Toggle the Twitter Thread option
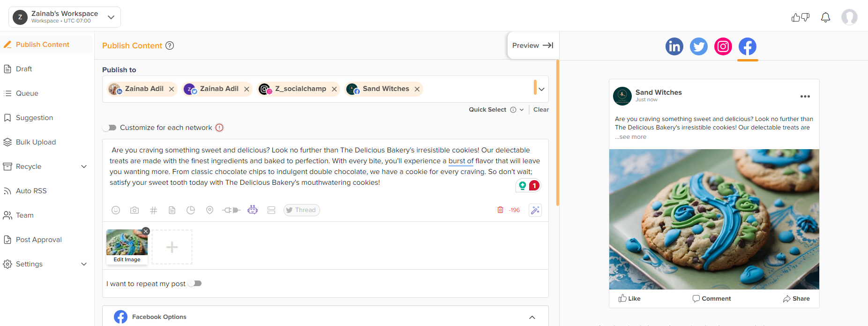This screenshot has height=326, width=868. click(x=301, y=210)
